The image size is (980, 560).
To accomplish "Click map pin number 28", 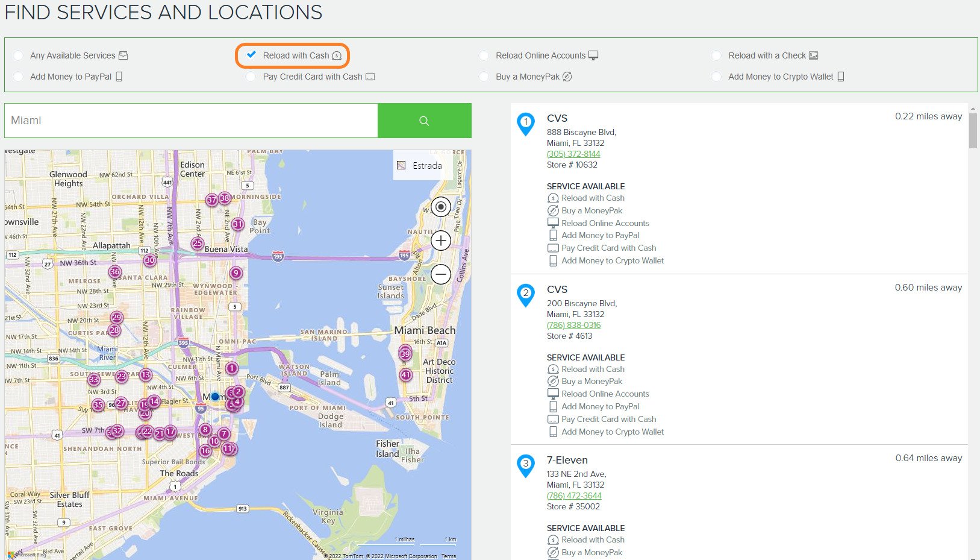I will (114, 330).
